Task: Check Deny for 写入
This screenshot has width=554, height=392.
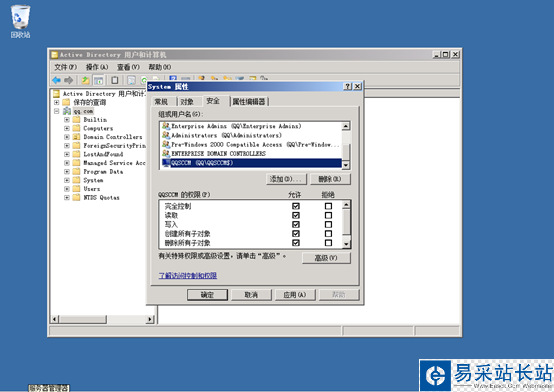Action: [328, 224]
